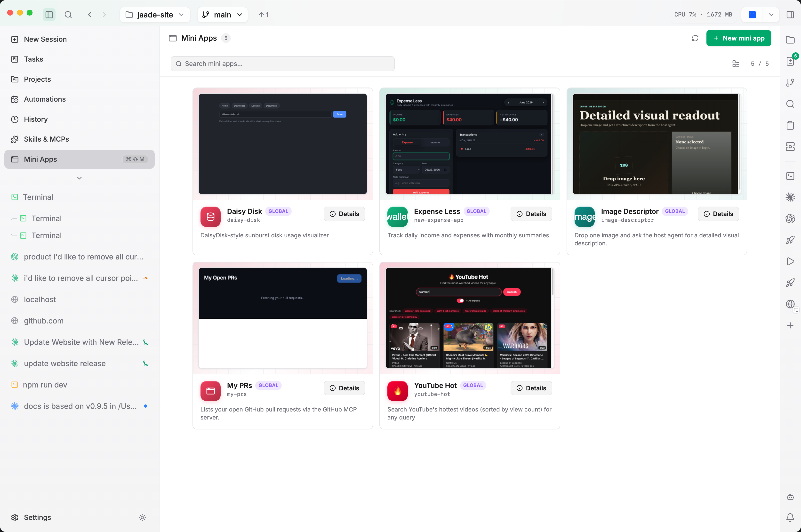Open the 'i'd like to remove all cursor poi...' session

click(x=79, y=278)
